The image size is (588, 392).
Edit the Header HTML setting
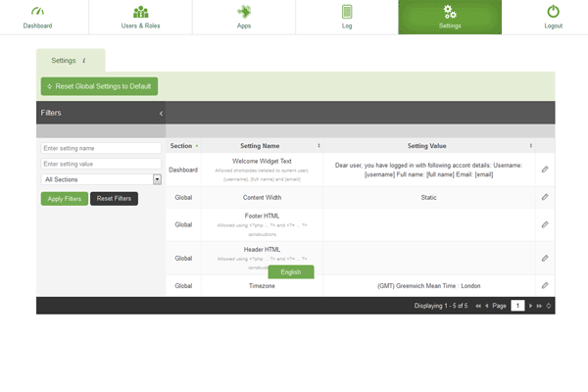pyautogui.click(x=545, y=258)
